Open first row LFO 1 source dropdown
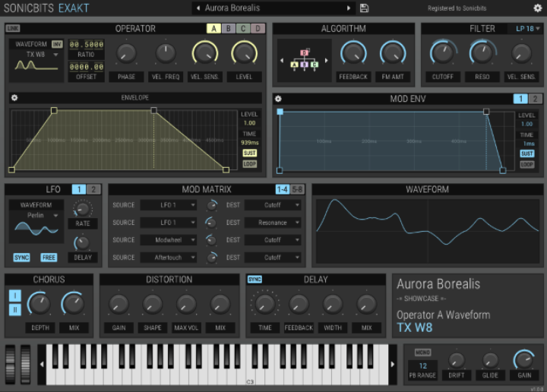 (169, 205)
